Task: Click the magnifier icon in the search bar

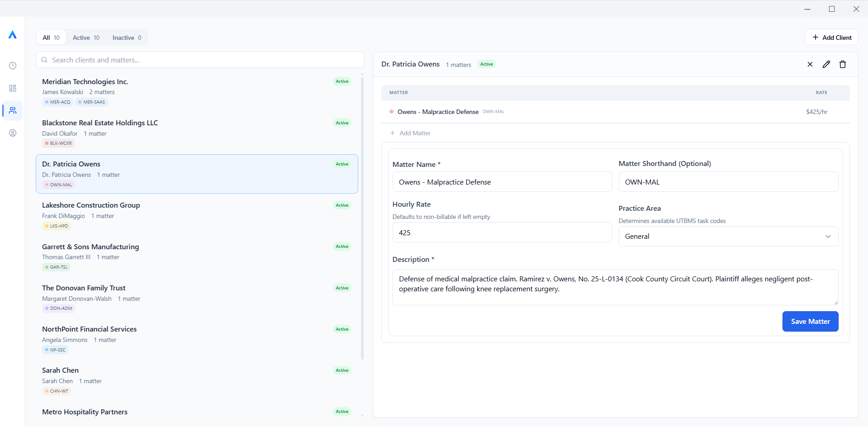Action: 44,60
